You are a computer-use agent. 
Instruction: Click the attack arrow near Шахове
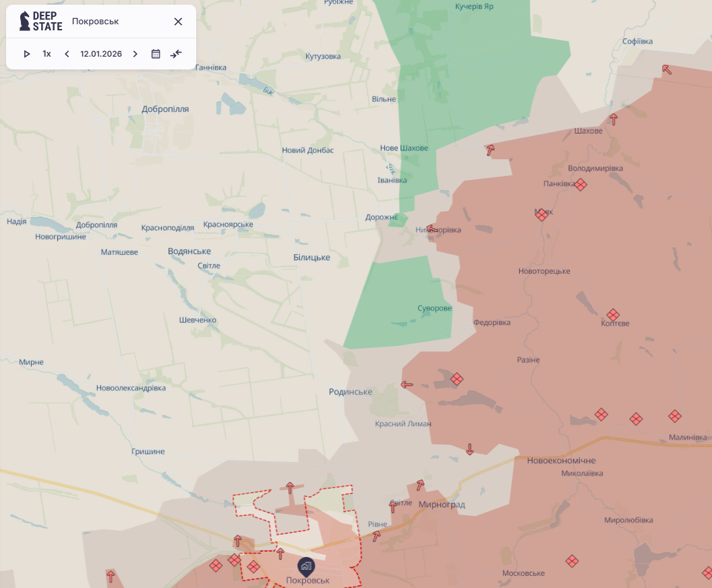[614, 119]
